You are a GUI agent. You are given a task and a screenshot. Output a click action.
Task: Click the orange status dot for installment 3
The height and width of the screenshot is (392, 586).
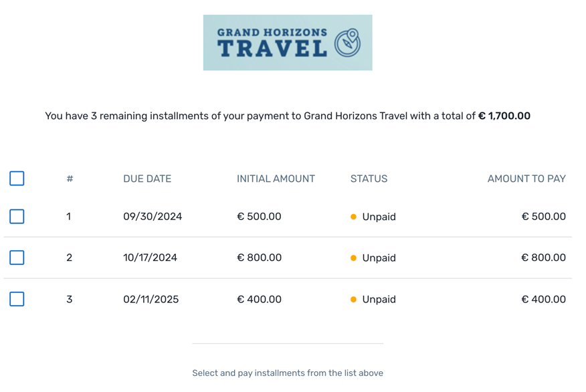click(354, 300)
